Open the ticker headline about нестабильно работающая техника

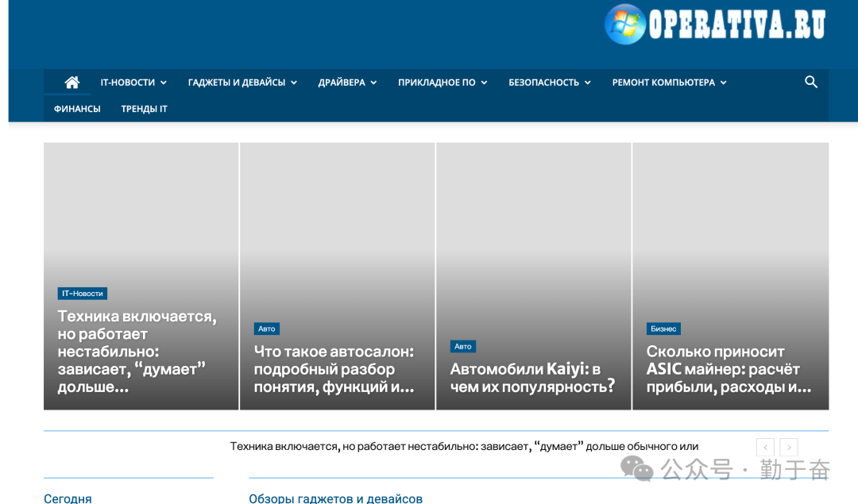[x=464, y=447]
